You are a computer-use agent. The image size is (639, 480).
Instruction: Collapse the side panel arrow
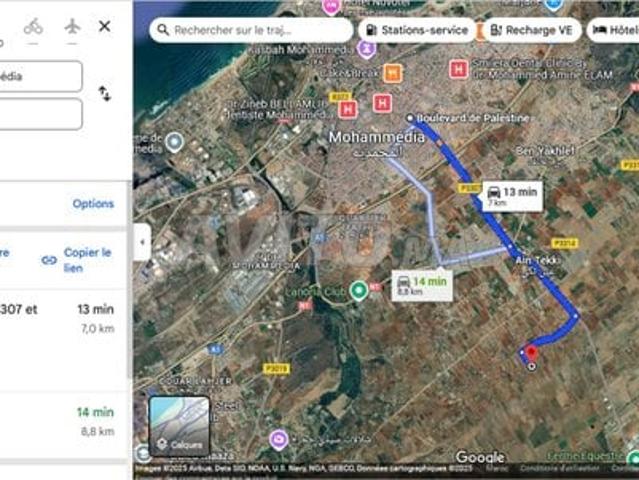(142, 242)
